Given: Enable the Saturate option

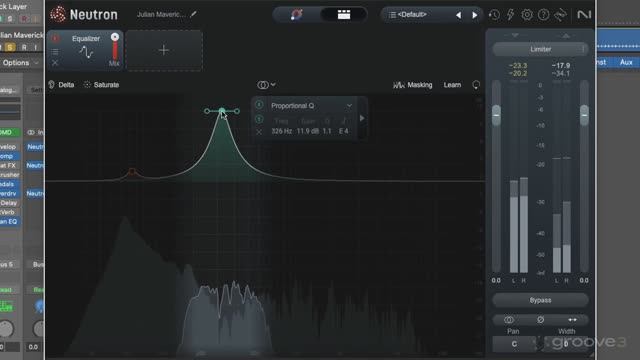Looking at the screenshot, I should [101, 85].
